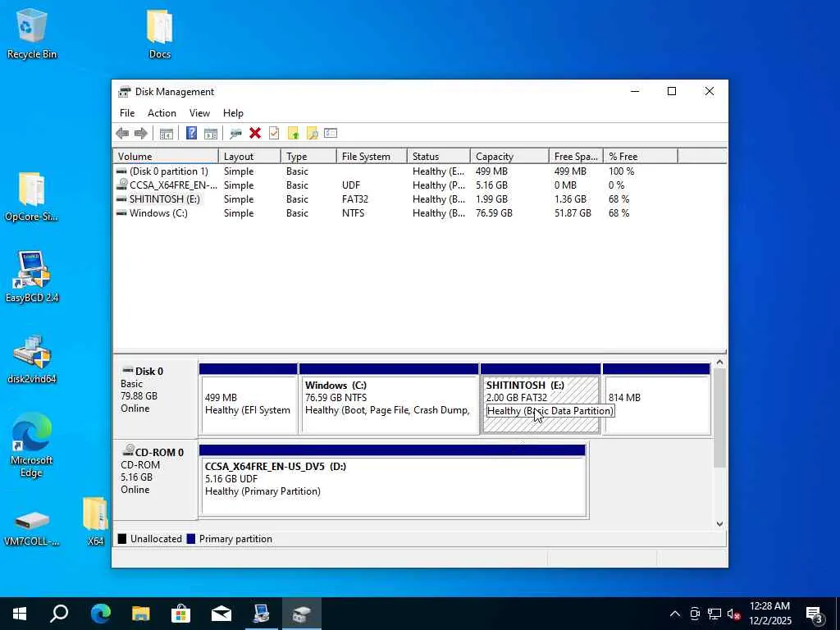Image resolution: width=840 pixels, height=630 pixels.
Task: Select the Microsoft Edge desktop shortcut
Action: coord(32,445)
